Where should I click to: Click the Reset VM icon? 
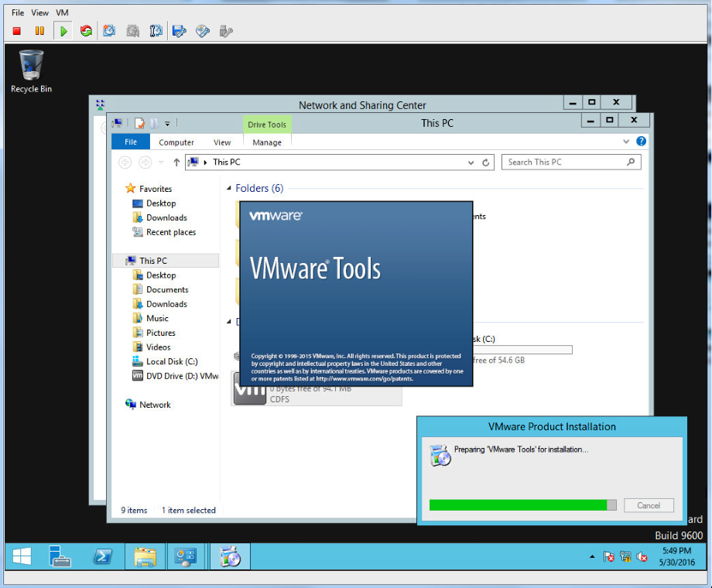pyautogui.click(x=86, y=31)
